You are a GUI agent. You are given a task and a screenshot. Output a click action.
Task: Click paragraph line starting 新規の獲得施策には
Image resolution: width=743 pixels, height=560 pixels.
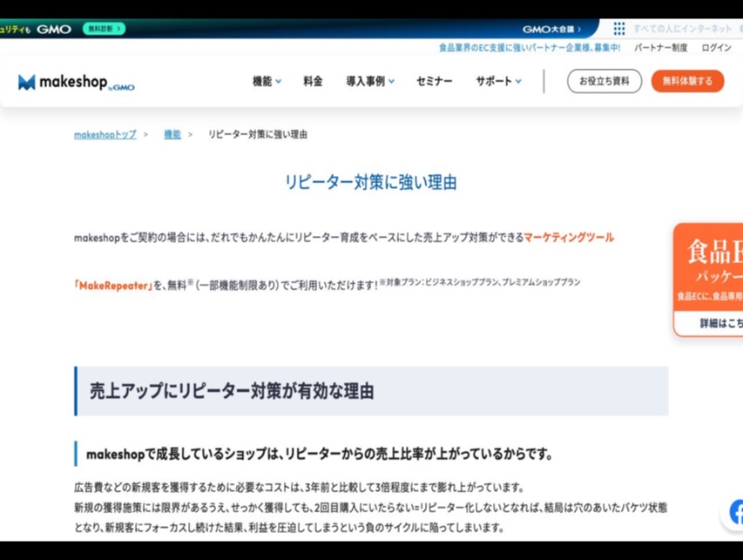370,508
